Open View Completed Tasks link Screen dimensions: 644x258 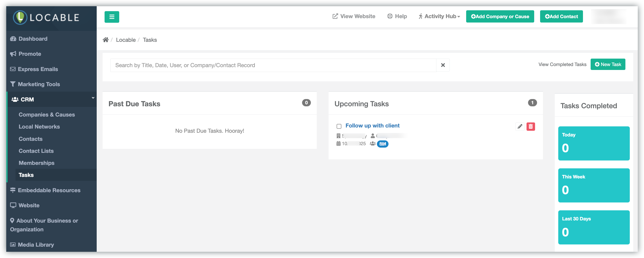[562, 64]
